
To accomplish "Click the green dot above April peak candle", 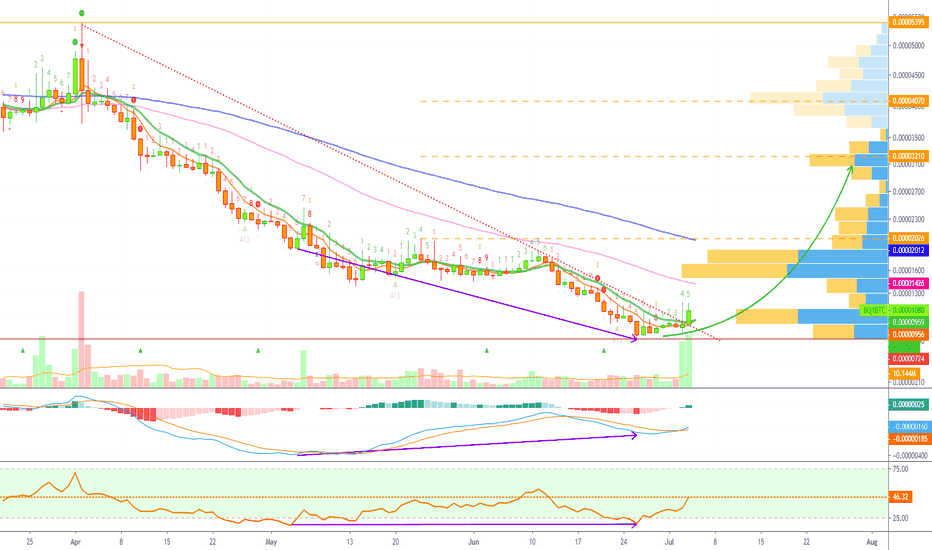I will (81, 12).
